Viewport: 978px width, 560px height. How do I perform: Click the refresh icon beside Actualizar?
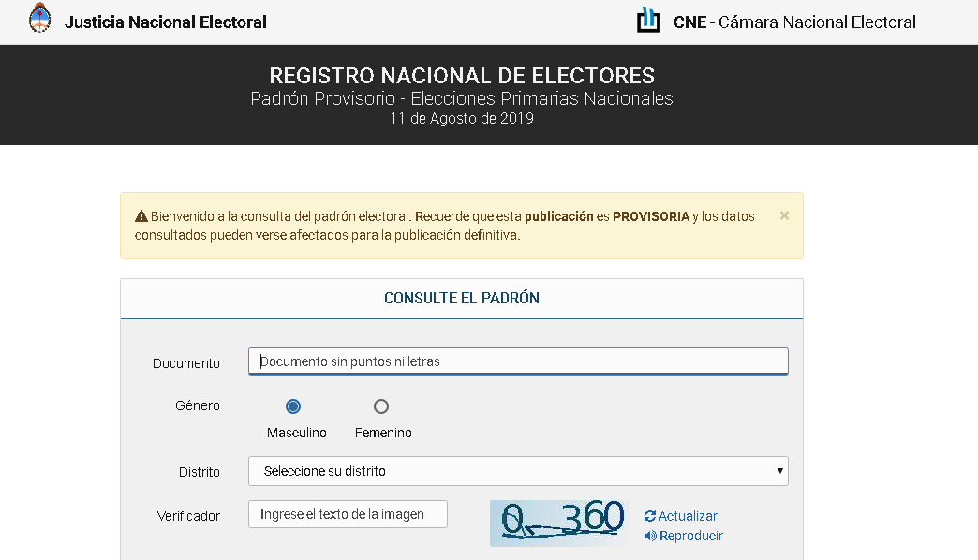click(x=650, y=516)
